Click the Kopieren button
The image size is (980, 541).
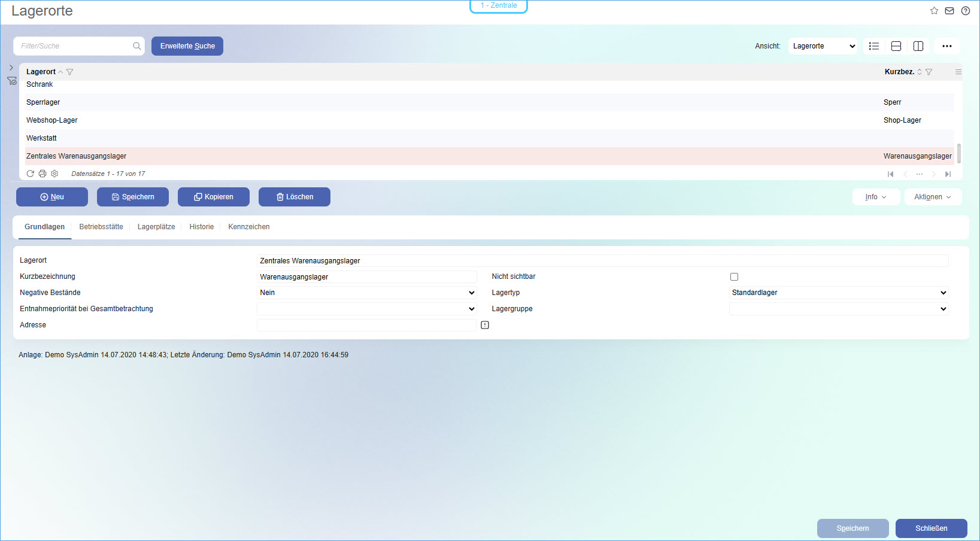(x=214, y=197)
